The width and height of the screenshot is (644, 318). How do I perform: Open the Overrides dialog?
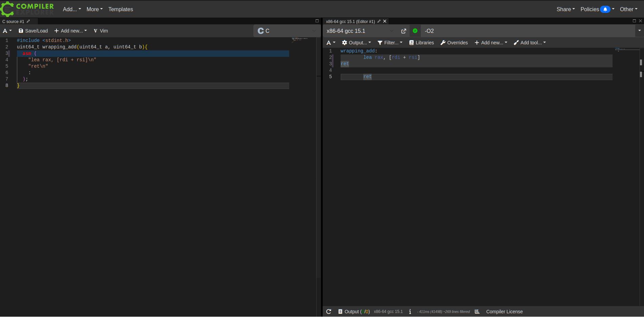pyautogui.click(x=454, y=43)
